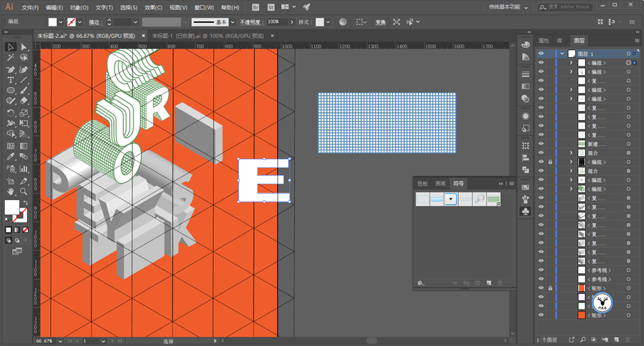Image resolution: width=644 pixels, height=346 pixels.
Task: Hide the locked 编组 row
Action: [542, 162]
